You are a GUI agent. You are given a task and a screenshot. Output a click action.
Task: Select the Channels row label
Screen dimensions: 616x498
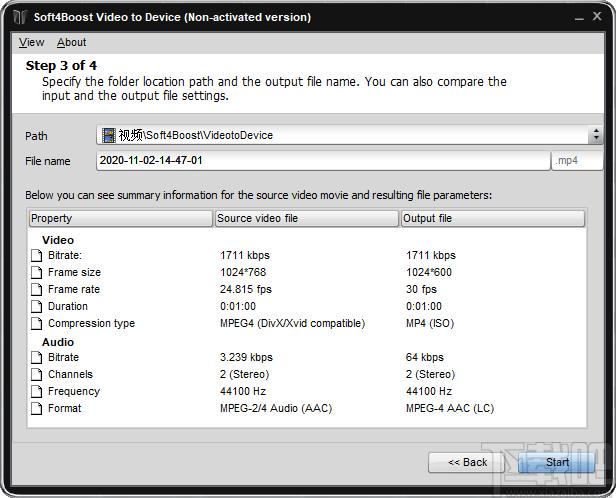70,374
